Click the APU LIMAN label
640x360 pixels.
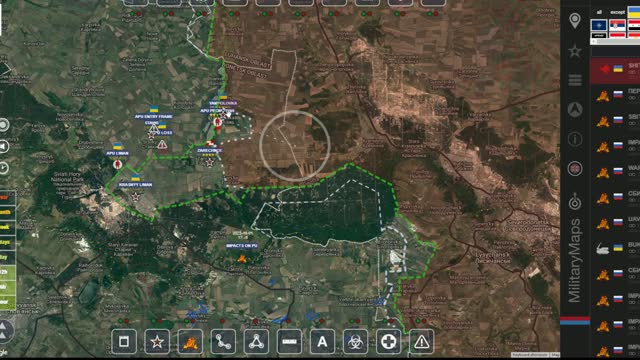tap(118, 153)
